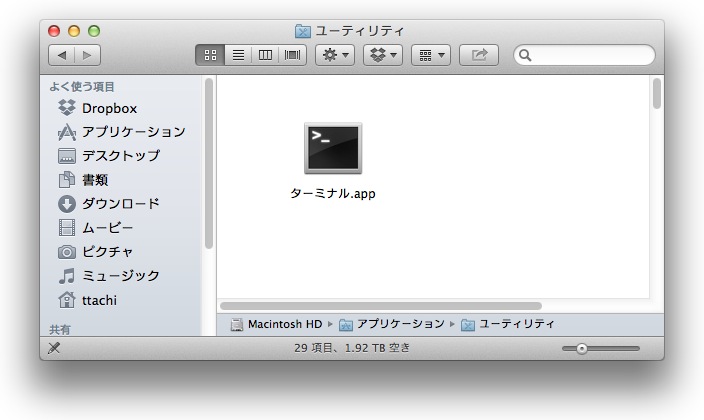This screenshot has width=704, height=420.
Task: Open the ttachi home folder
Action: click(x=99, y=300)
